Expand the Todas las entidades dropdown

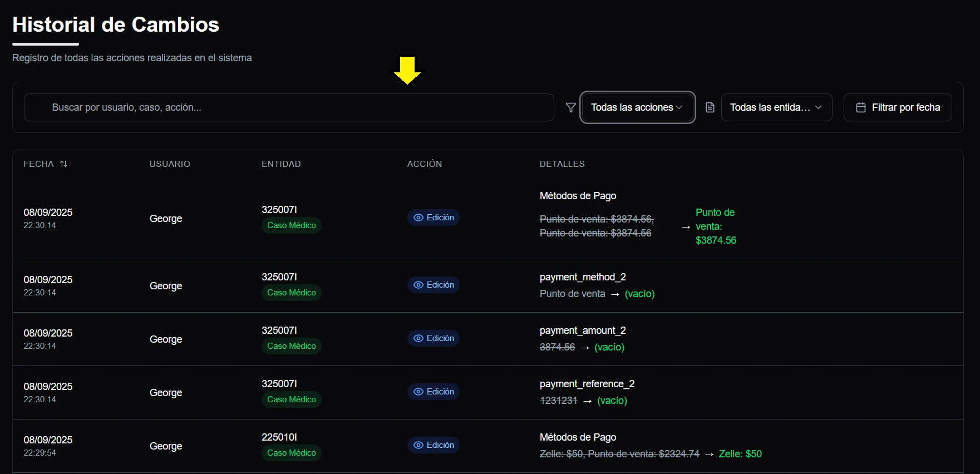click(x=776, y=107)
